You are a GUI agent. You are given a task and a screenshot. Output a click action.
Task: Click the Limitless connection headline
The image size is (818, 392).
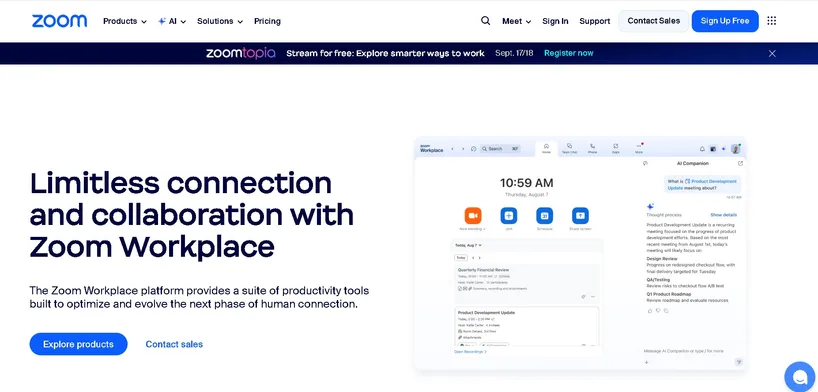pyautogui.click(x=192, y=215)
